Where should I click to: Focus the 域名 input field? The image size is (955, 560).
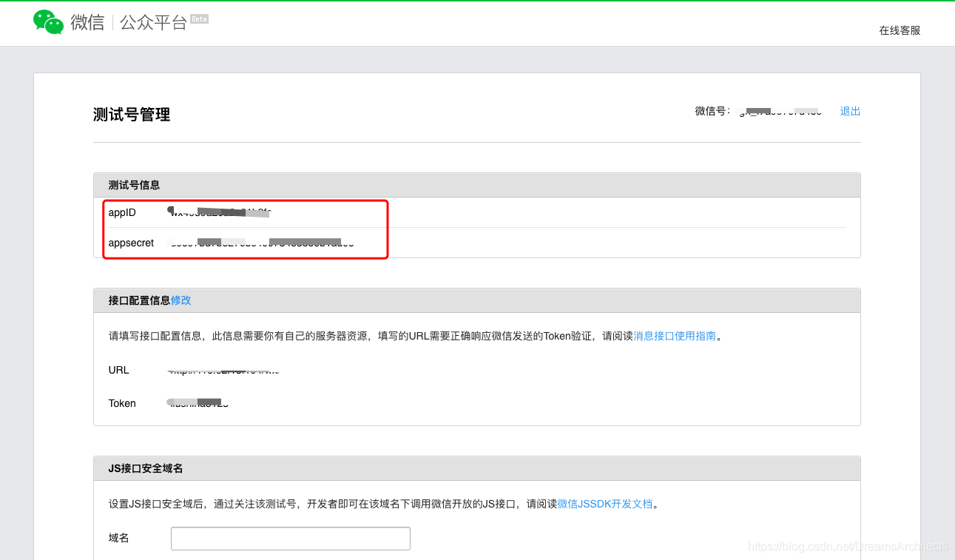tap(291, 539)
